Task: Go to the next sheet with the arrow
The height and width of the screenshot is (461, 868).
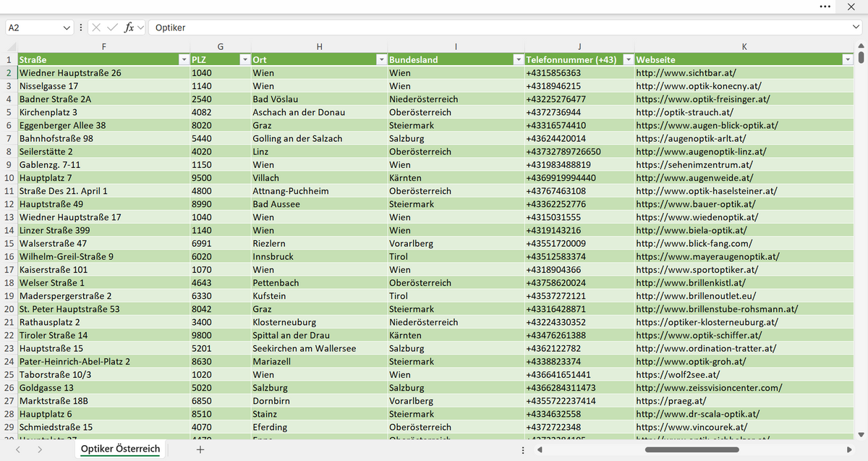Action: coord(39,449)
